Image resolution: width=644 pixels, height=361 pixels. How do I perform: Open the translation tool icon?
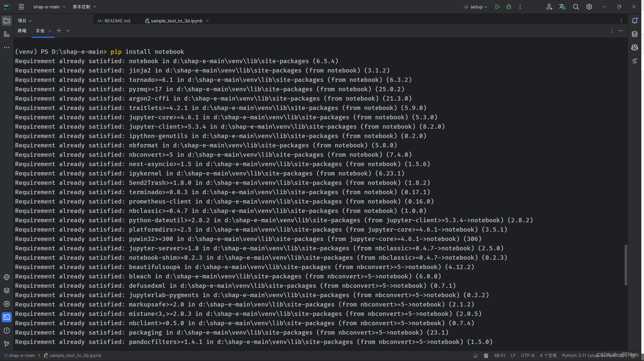[562, 7]
